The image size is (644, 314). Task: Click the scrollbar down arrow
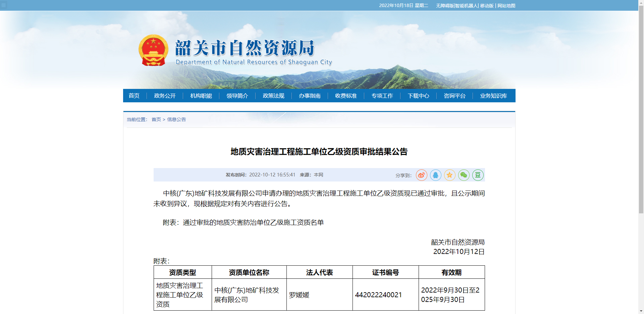[x=642, y=311]
